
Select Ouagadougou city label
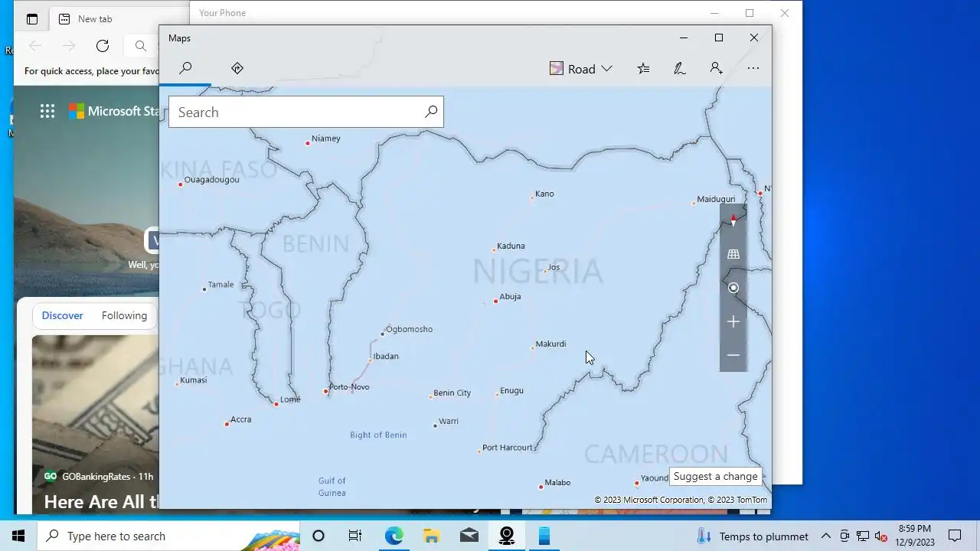click(x=211, y=180)
